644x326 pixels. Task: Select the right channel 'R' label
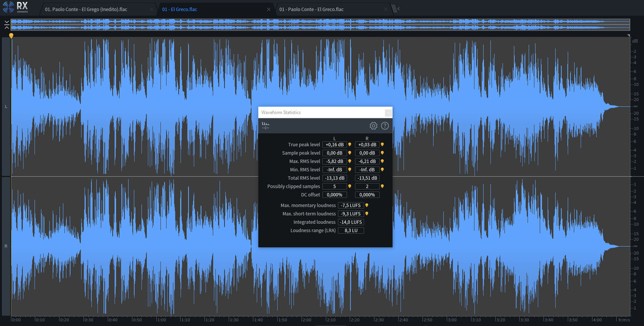(x=6, y=246)
